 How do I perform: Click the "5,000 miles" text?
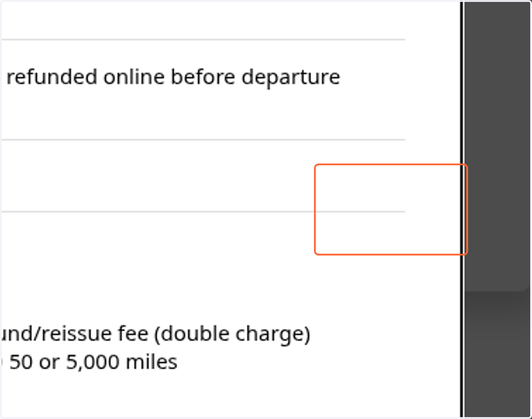pyautogui.click(x=121, y=362)
